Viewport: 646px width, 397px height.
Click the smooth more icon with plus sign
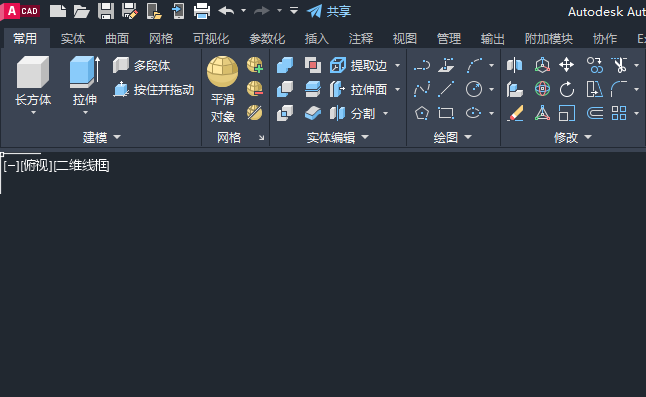255,65
